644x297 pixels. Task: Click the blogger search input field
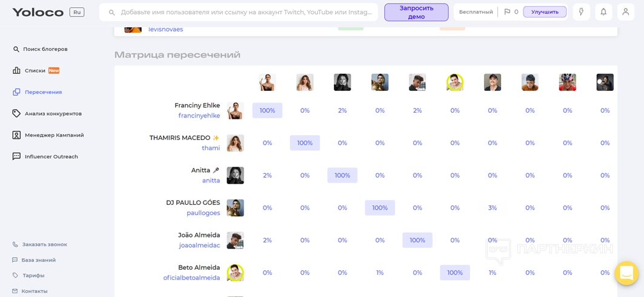click(245, 12)
